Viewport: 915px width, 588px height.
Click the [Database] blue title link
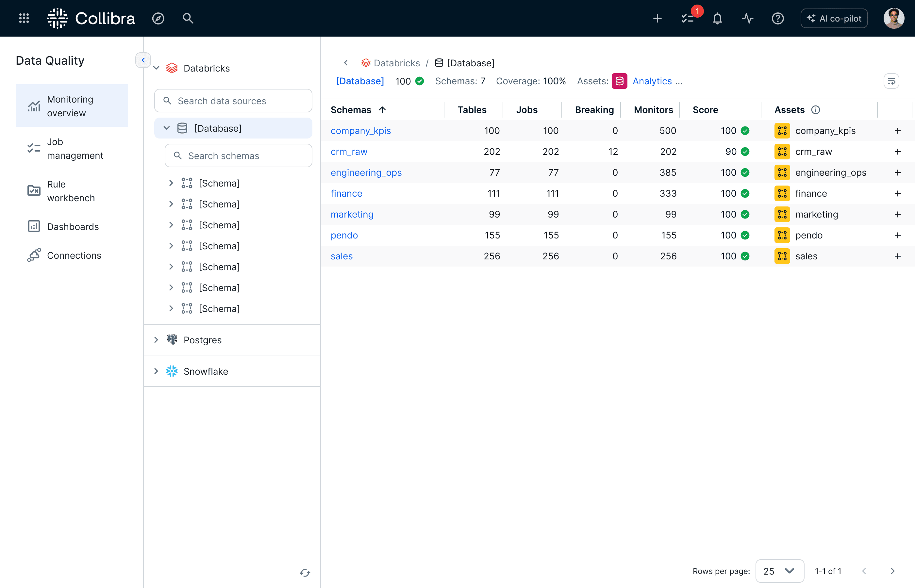pyautogui.click(x=360, y=81)
